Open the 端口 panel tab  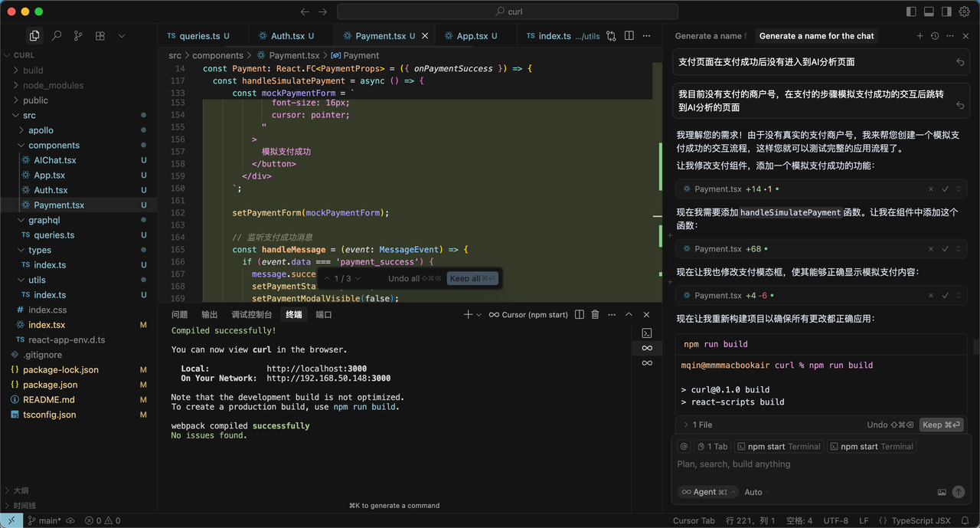point(324,314)
